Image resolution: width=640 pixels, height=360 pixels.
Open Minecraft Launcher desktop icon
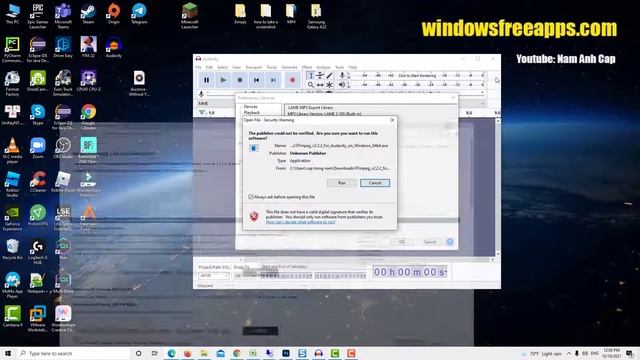189,16
